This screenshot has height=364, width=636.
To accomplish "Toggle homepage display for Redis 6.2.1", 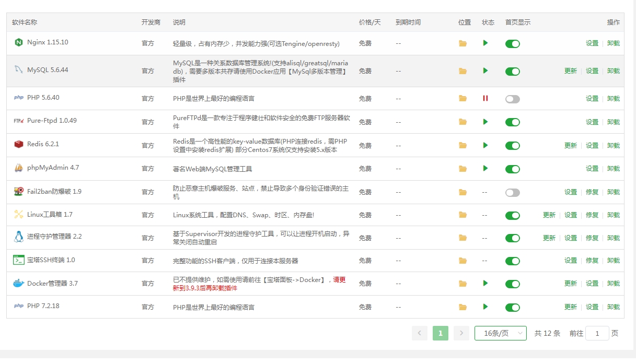I will (513, 146).
